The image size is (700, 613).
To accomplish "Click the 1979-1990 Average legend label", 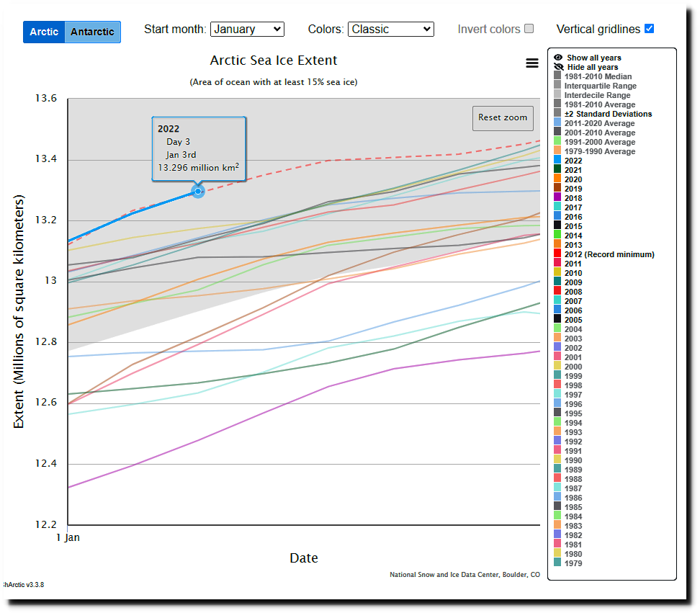I will (x=600, y=151).
